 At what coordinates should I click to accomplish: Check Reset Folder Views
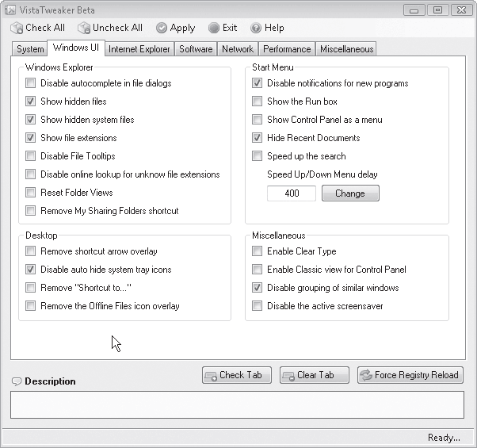pyautogui.click(x=30, y=193)
